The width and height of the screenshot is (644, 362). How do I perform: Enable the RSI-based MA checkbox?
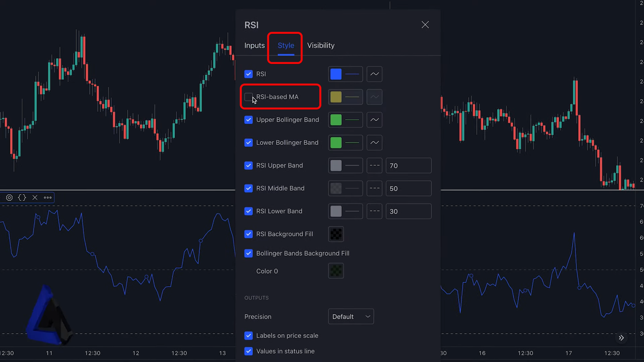coord(249,97)
